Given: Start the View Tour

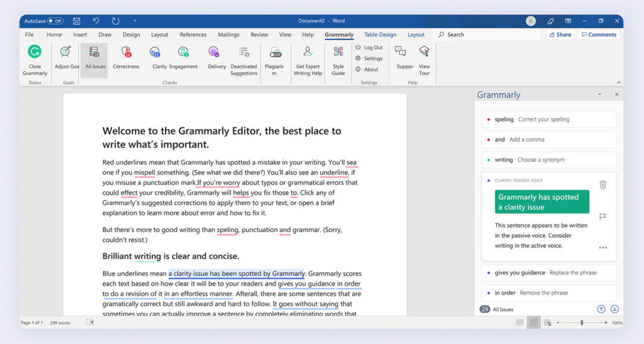Looking at the screenshot, I should tap(425, 61).
